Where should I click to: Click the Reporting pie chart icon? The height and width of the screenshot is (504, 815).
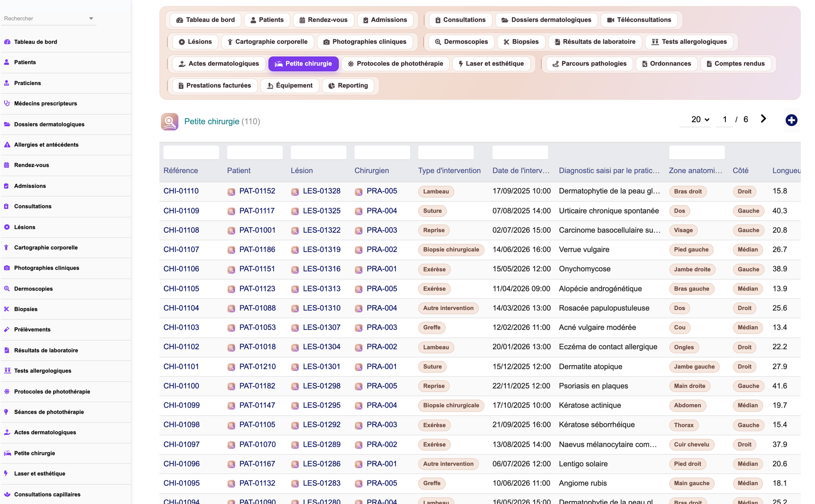(332, 86)
